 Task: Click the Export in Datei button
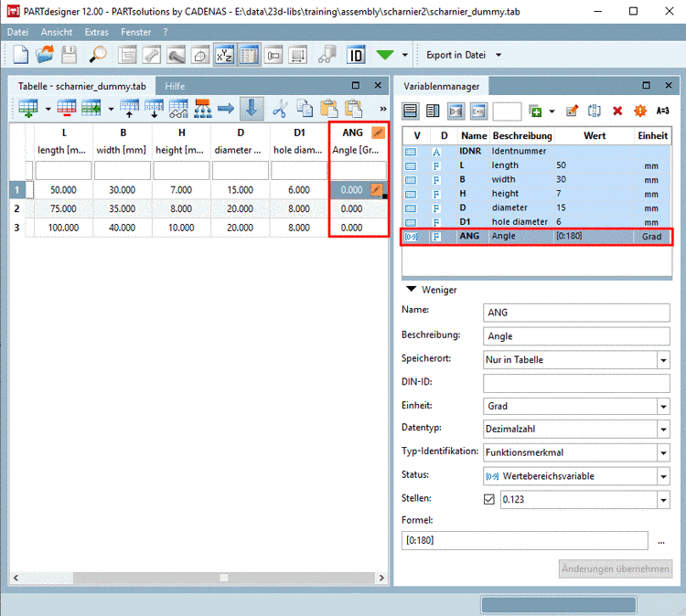[x=456, y=55]
